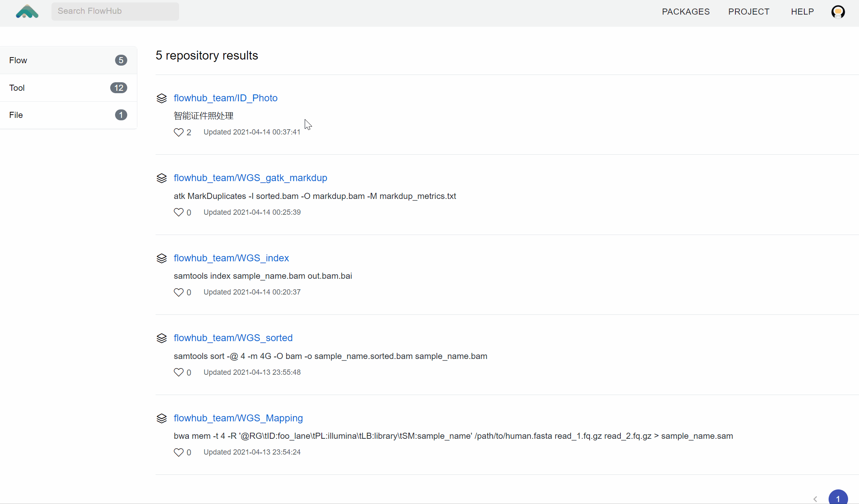This screenshot has width=859, height=504.
Task: Open flowhub_team/WGS_index repository
Action: pos(231,258)
